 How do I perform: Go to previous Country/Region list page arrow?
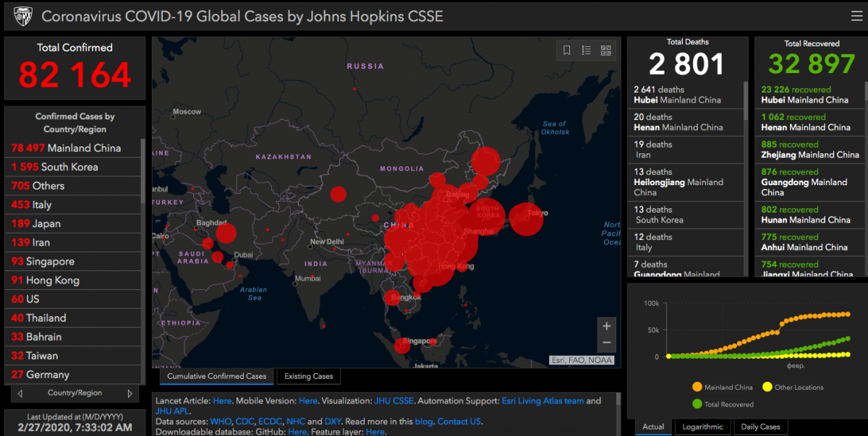tap(20, 393)
